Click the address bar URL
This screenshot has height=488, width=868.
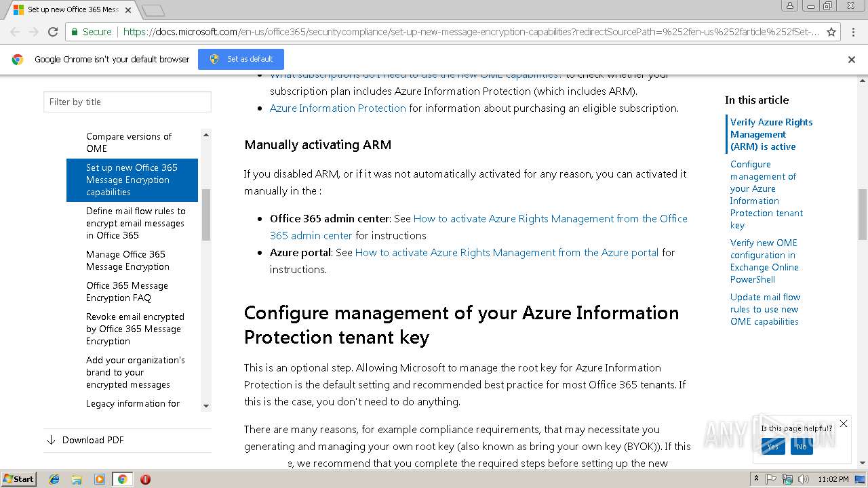(471, 32)
